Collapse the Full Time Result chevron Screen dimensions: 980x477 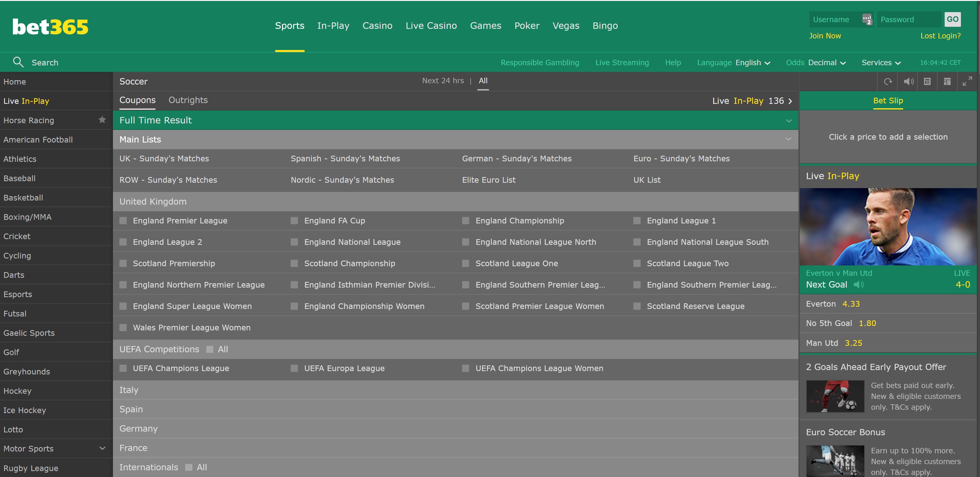[x=789, y=121]
